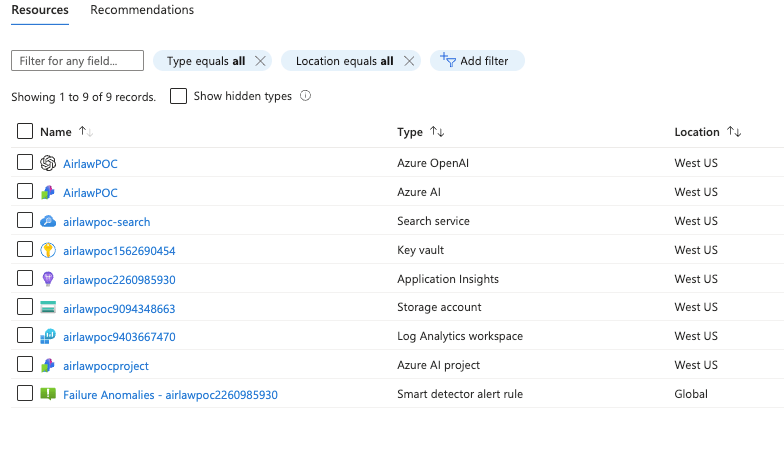The width and height of the screenshot is (784, 449).
Task: Check the select-all checkbox in header
Action: (x=25, y=132)
